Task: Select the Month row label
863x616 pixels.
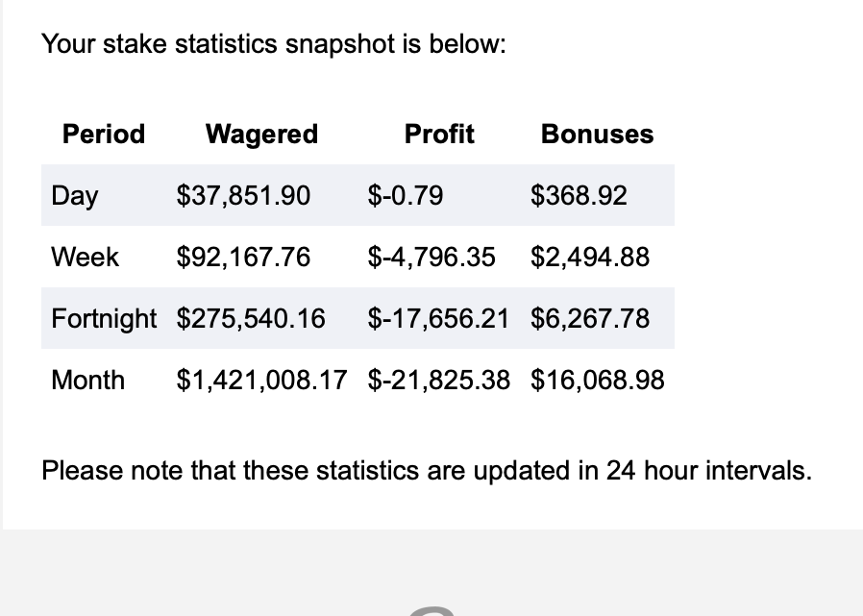Action: coord(88,381)
